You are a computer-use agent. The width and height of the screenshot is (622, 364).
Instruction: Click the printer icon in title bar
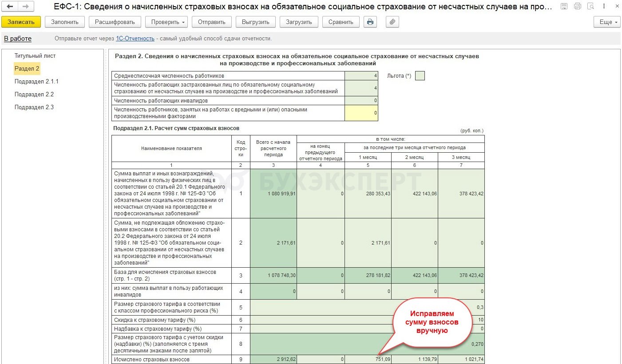pyautogui.click(x=577, y=6)
